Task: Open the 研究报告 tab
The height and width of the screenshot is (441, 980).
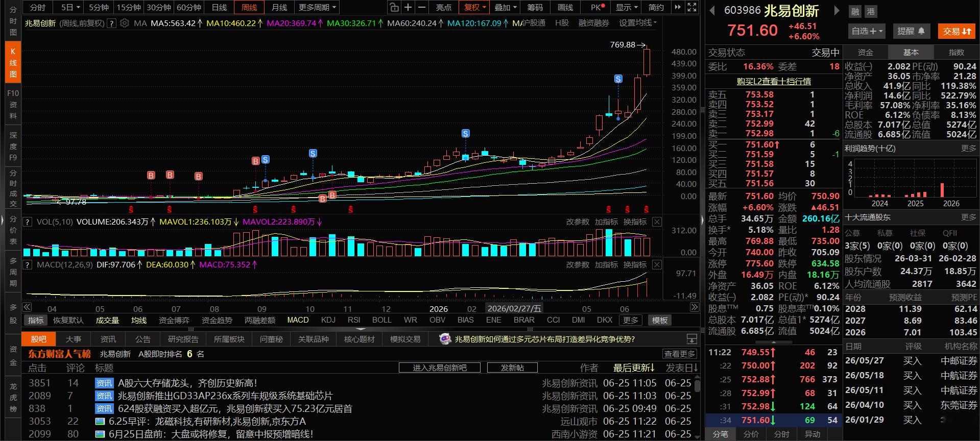Action: click(183, 339)
